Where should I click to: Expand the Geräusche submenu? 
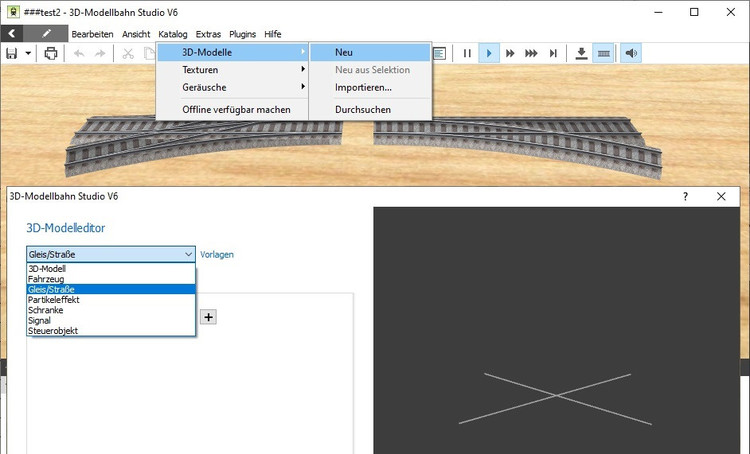point(232,87)
